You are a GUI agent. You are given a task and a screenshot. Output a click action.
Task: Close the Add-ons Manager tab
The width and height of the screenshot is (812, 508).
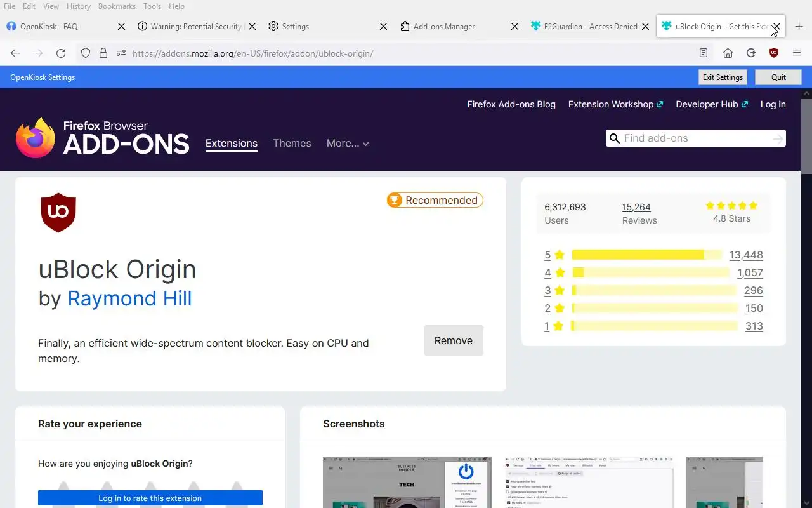tap(515, 27)
